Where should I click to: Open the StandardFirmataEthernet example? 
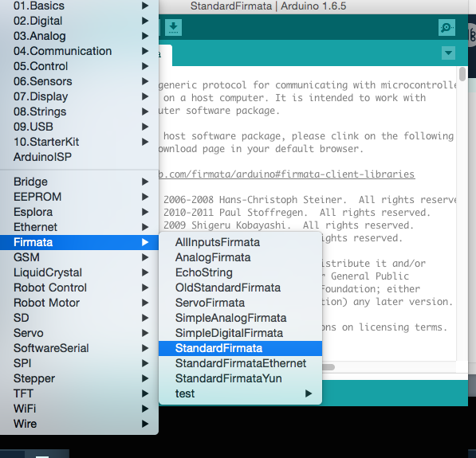tap(240, 363)
